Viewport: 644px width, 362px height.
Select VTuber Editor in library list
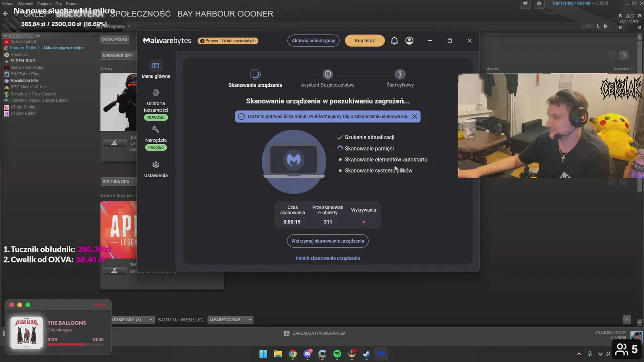point(23,113)
